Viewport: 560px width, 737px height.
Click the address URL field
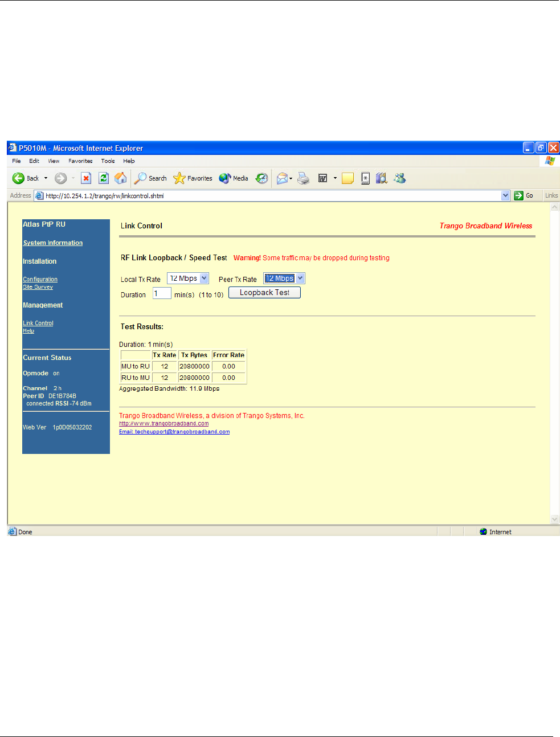click(x=272, y=195)
